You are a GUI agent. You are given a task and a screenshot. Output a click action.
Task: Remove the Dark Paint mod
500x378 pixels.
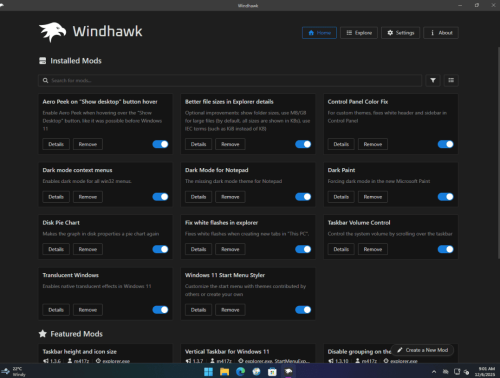(x=373, y=197)
